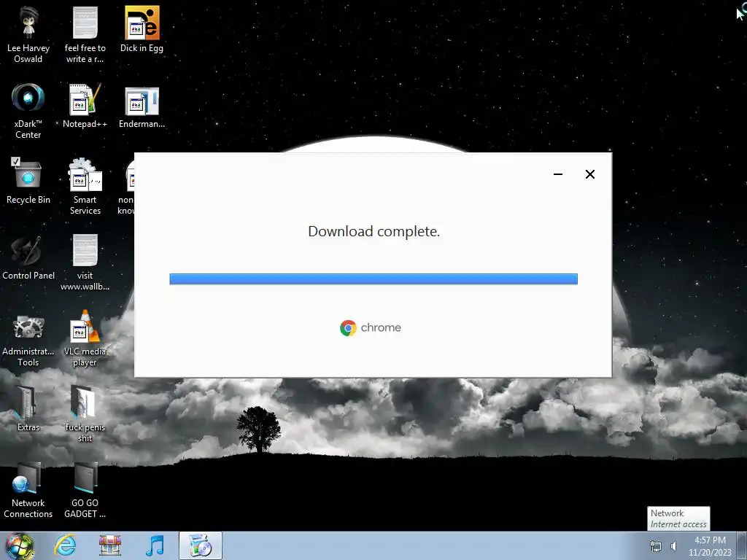747x560 pixels.
Task: Click the Windows Start orb
Action: [20, 545]
